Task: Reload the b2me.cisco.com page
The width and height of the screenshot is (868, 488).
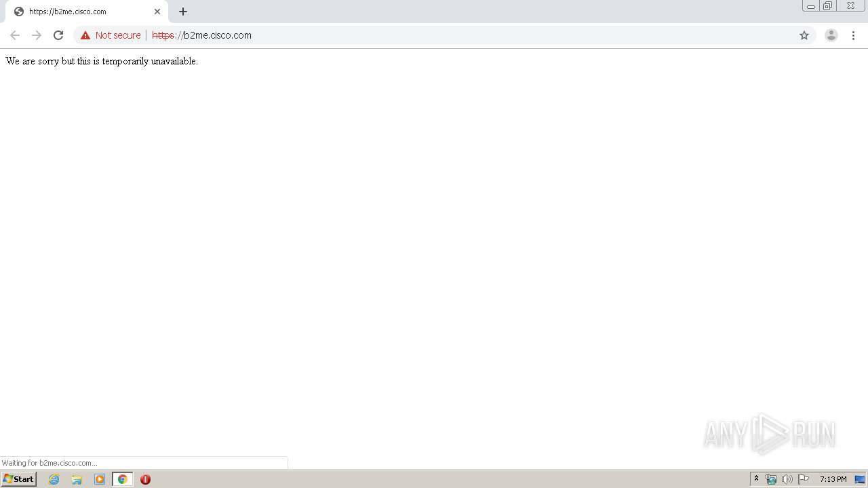Action: pos(58,35)
